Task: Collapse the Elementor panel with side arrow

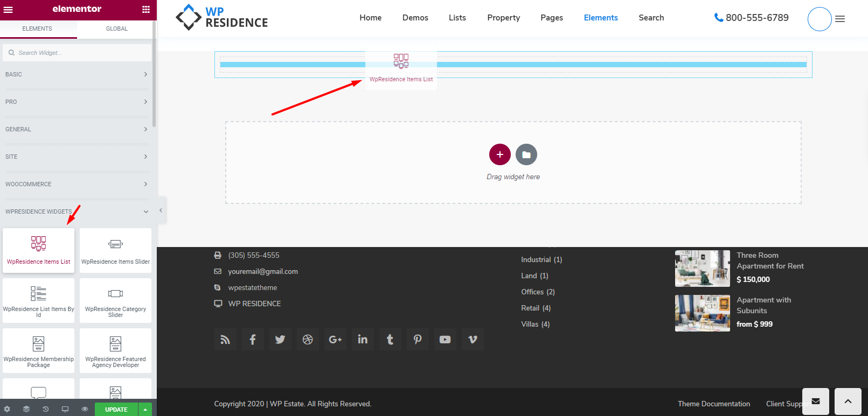Action: tap(161, 210)
